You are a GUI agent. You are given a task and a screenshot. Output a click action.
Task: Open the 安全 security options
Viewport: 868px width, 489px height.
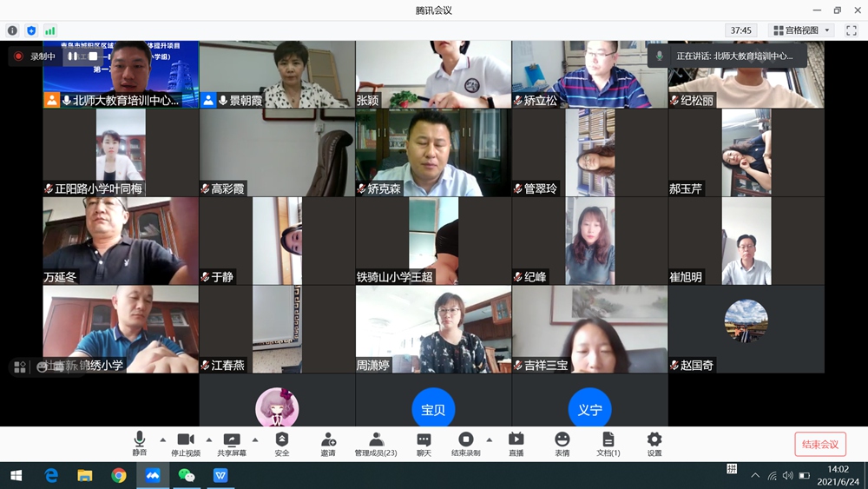[x=282, y=444]
